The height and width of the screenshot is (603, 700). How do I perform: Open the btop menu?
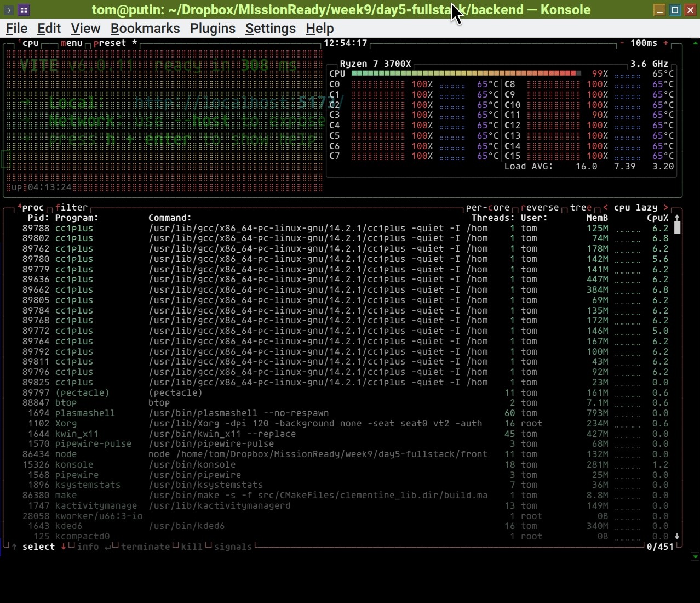(71, 43)
